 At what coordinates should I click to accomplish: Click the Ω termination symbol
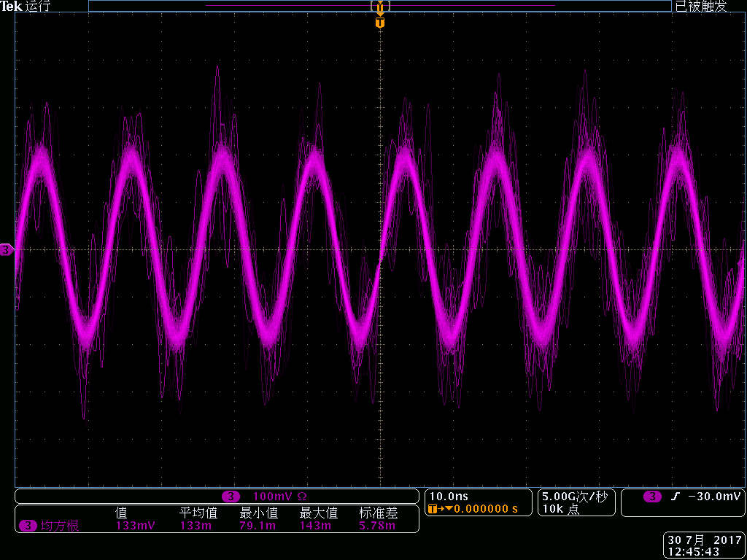(x=302, y=497)
